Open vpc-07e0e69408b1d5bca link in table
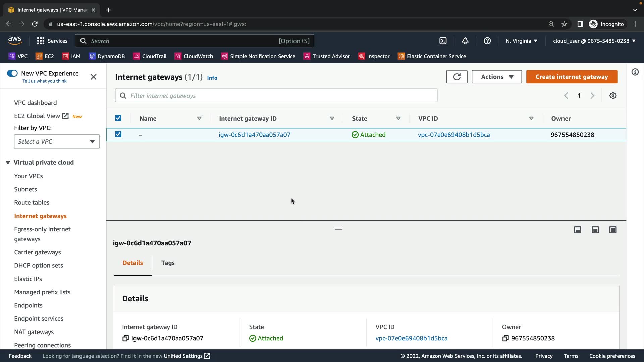 click(x=453, y=135)
